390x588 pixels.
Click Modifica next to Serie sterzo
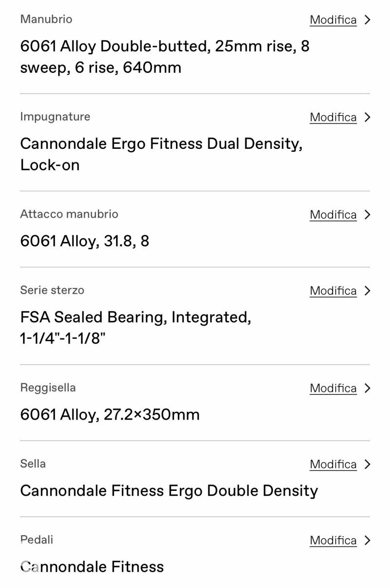(x=333, y=291)
